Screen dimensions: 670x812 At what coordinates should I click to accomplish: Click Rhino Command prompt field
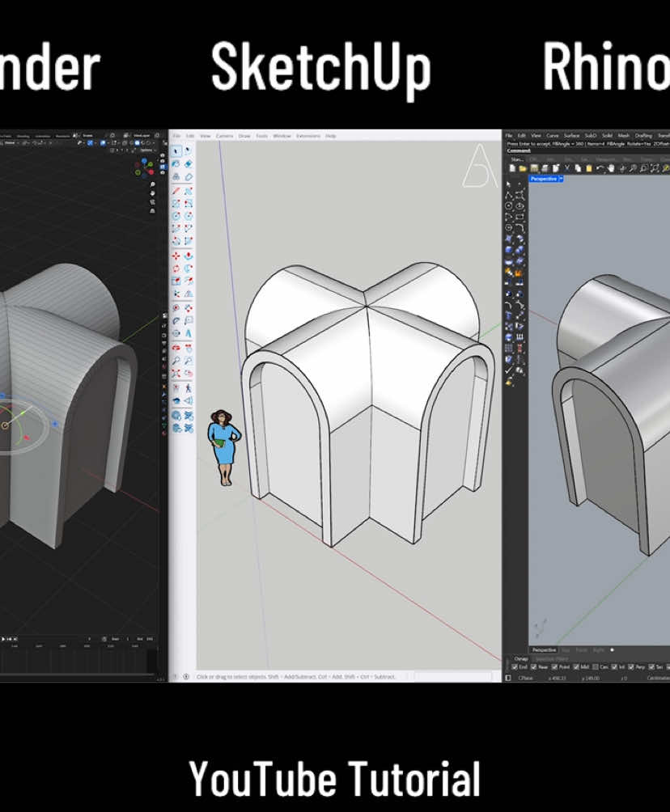(588, 150)
